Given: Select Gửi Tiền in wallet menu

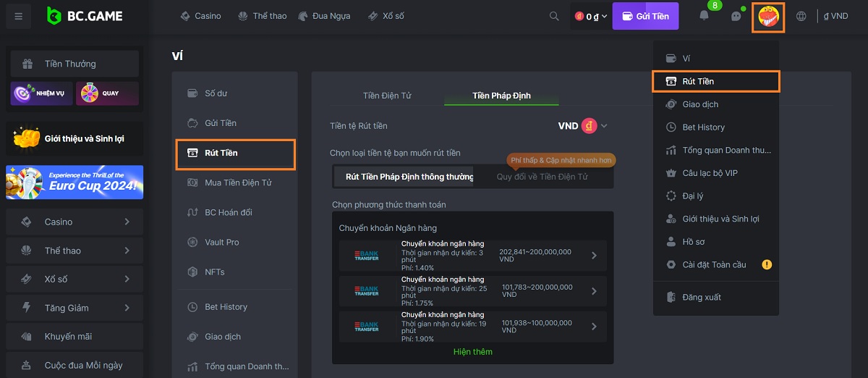Looking at the screenshot, I should pos(235,123).
